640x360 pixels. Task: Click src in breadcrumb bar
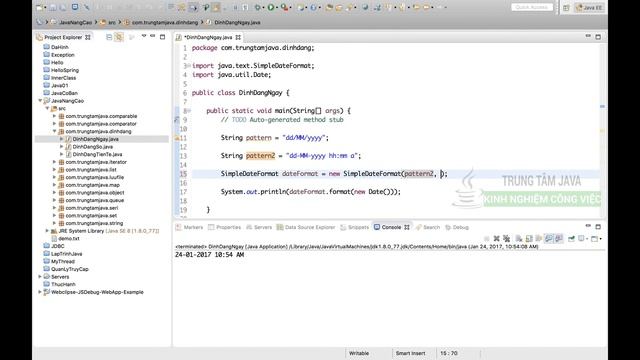tap(111, 22)
